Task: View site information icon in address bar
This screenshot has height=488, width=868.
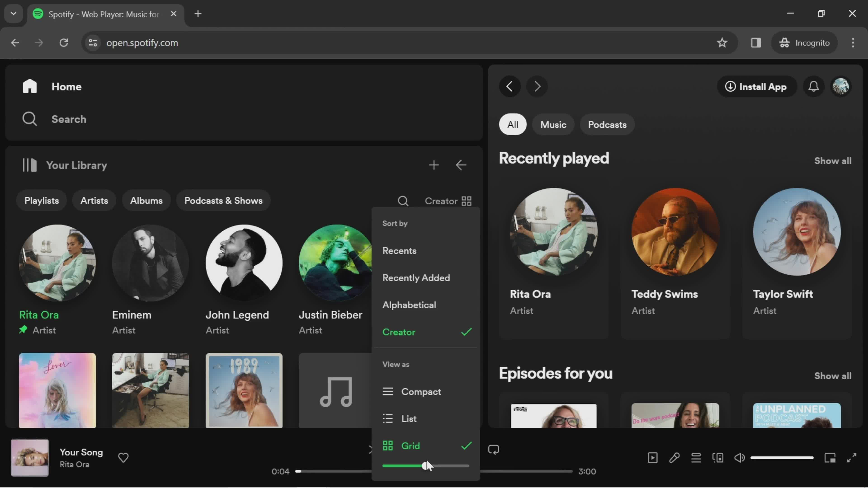Action: click(93, 43)
